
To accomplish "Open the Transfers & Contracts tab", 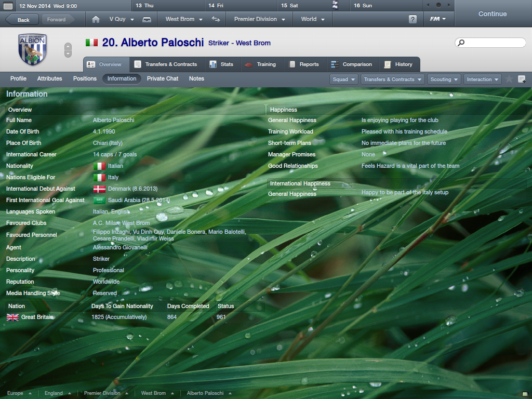I will pyautogui.click(x=167, y=64).
